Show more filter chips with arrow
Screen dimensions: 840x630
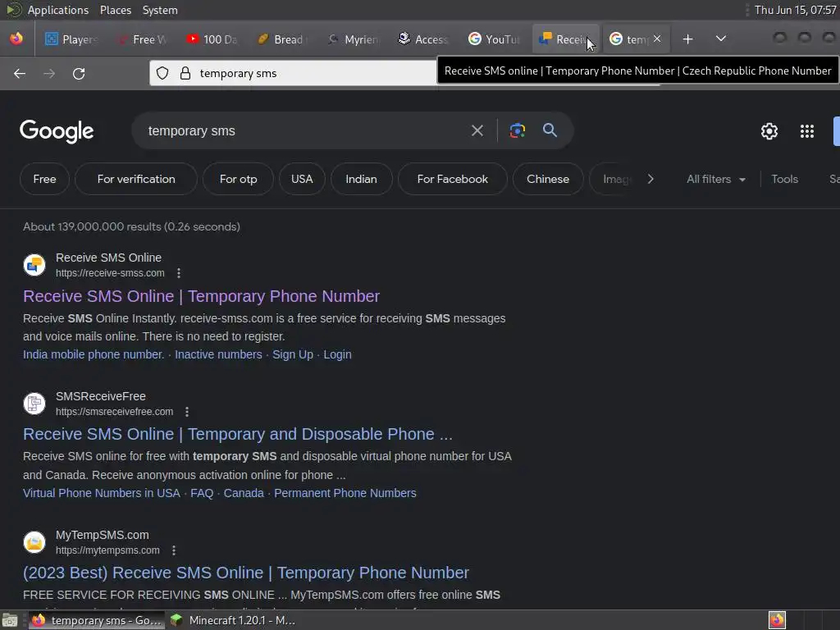(x=651, y=179)
